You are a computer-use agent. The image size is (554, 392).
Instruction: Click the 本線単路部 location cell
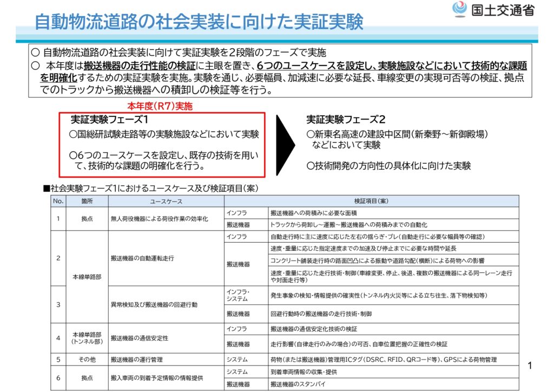click(x=87, y=277)
